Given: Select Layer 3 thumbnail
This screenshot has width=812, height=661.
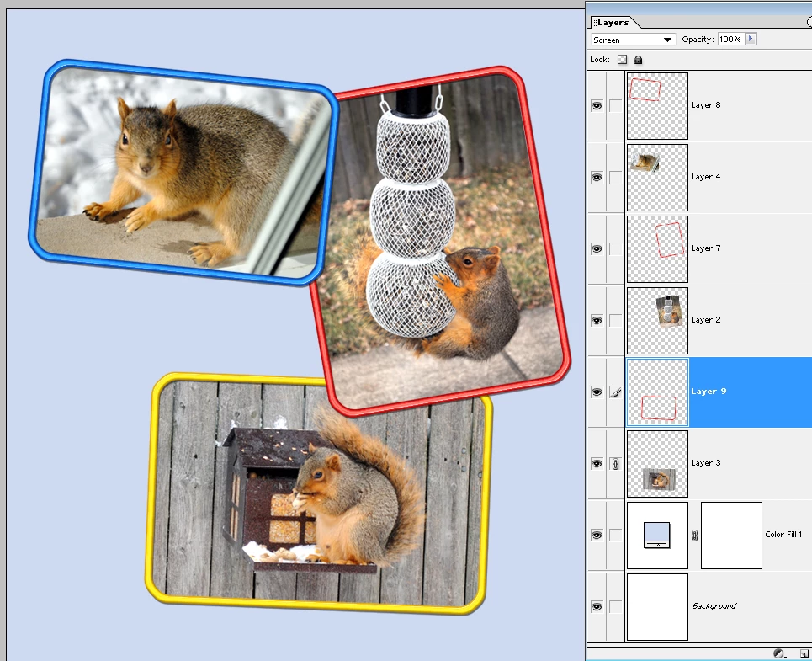Looking at the screenshot, I should [x=658, y=464].
